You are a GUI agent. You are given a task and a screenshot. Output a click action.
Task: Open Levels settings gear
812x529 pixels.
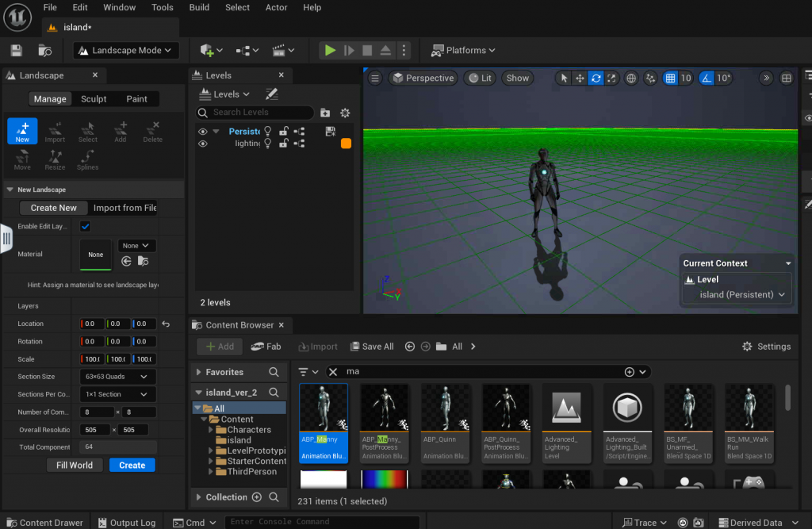point(345,113)
